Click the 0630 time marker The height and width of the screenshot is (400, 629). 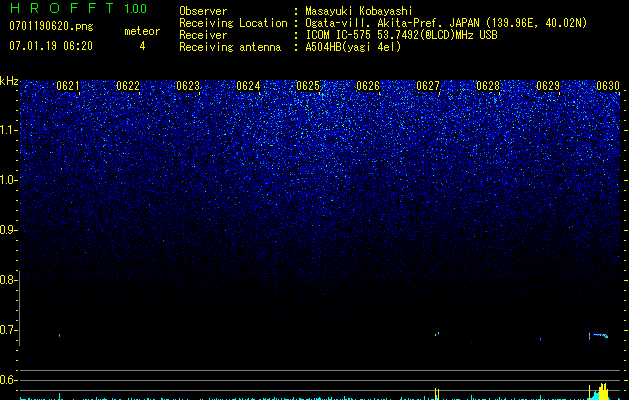608,86
